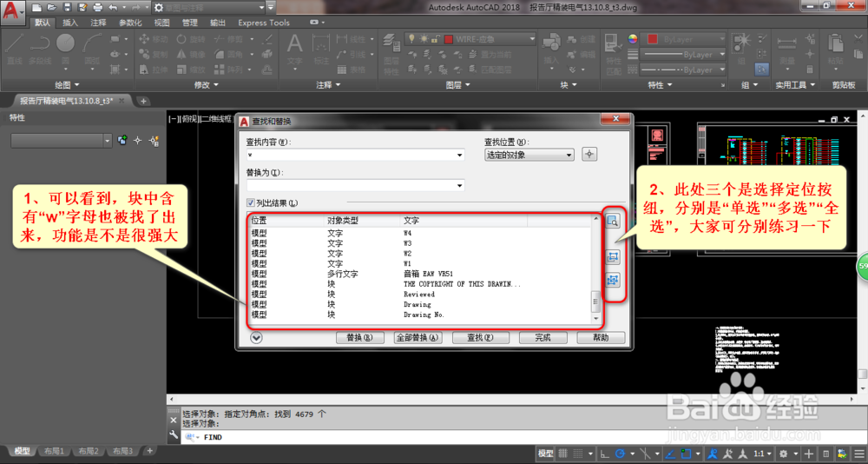This screenshot has width=868, height=464.
Task: Toggle the 列出结果 checkbox
Action: (x=251, y=203)
